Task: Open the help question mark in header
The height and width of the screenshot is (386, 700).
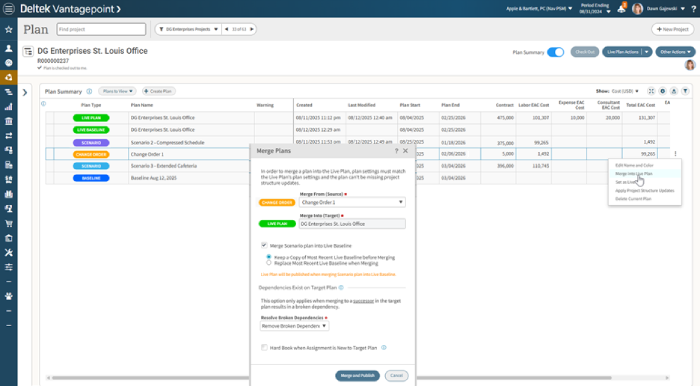Action: point(693,8)
